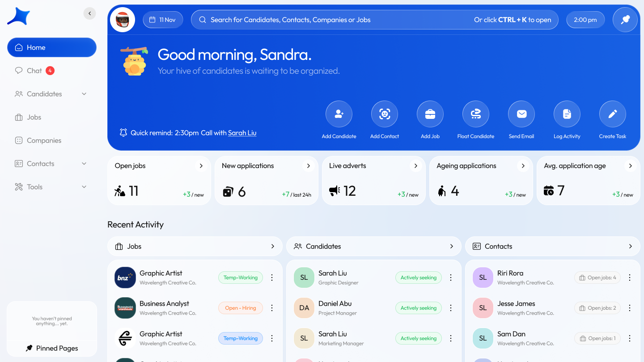Click the Add Candidate icon
Image resolution: width=644 pixels, height=362 pixels.
(x=339, y=114)
